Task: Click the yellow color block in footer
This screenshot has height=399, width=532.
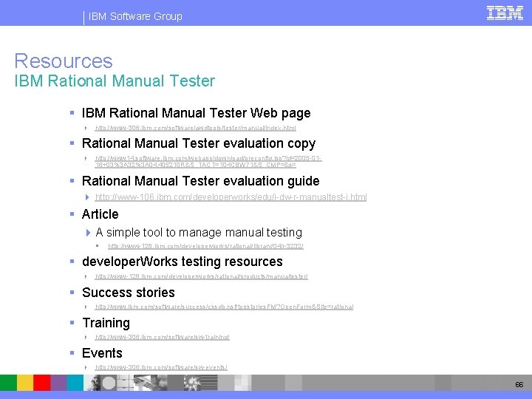Action: tap(25, 383)
